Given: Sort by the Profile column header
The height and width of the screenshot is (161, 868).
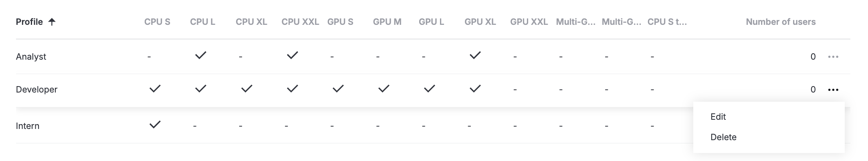Looking at the screenshot, I should pyautogui.click(x=29, y=22).
